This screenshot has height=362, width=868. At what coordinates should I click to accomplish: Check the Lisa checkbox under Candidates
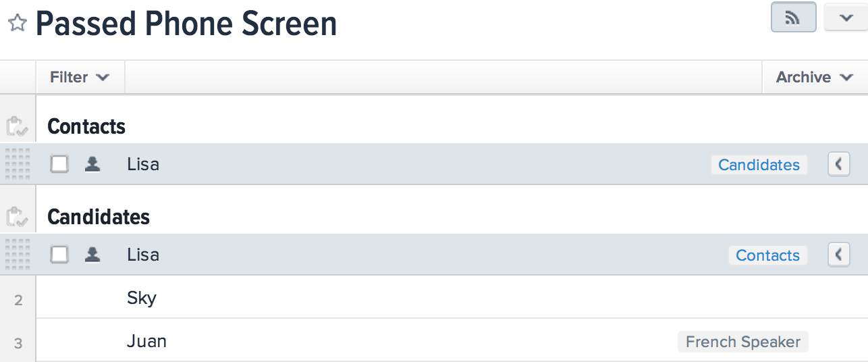pos(60,255)
